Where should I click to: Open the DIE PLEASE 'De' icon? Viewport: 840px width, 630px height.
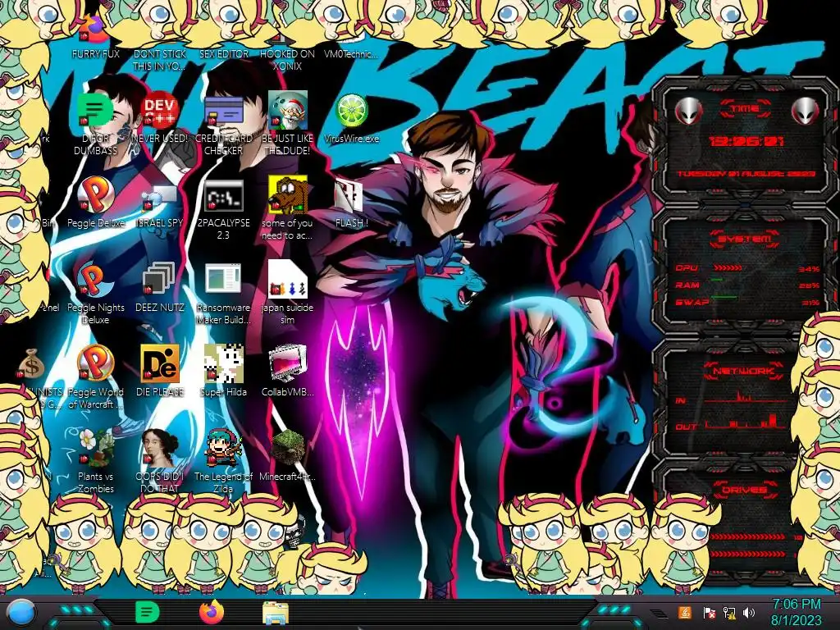click(x=160, y=363)
